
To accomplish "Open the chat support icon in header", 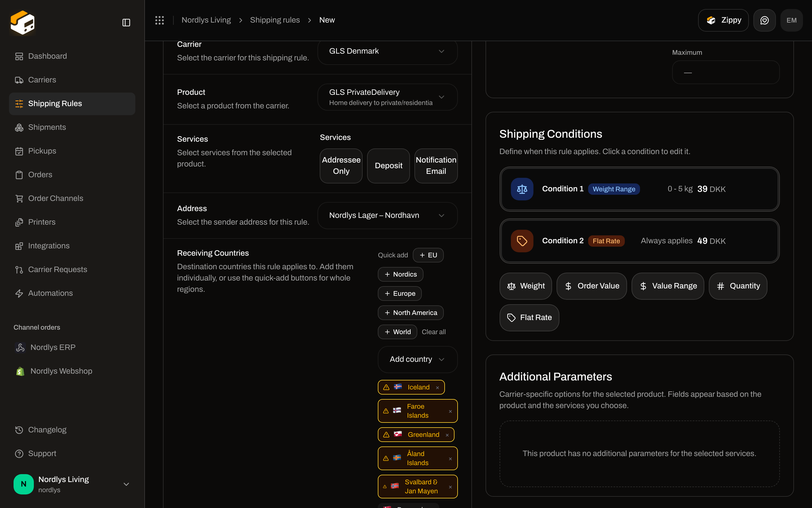I will click(764, 20).
